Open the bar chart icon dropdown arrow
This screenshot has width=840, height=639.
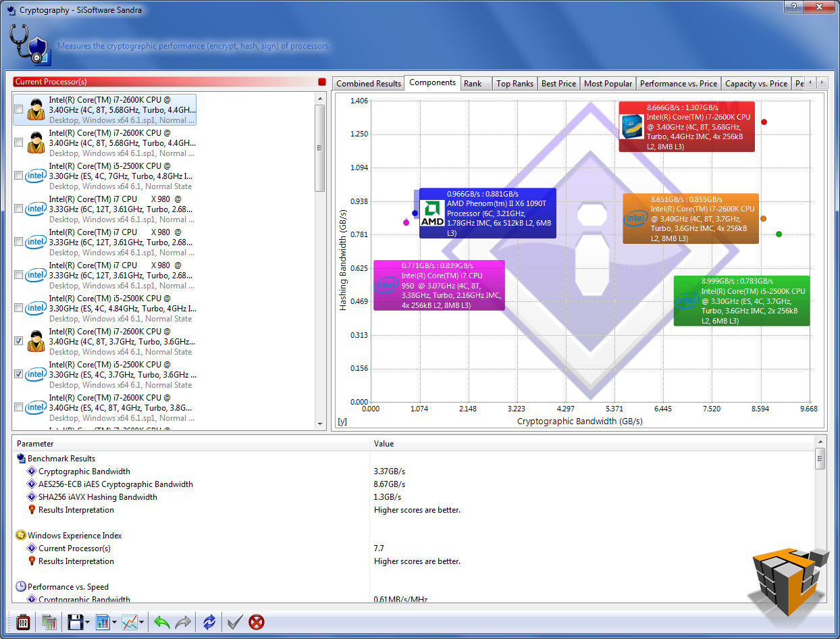point(115,623)
